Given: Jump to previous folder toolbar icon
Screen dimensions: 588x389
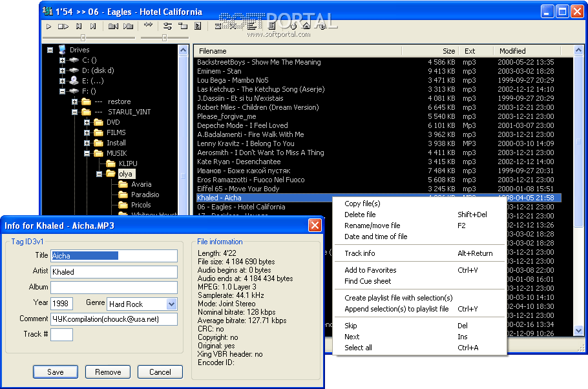Looking at the screenshot, I should (x=113, y=26).
